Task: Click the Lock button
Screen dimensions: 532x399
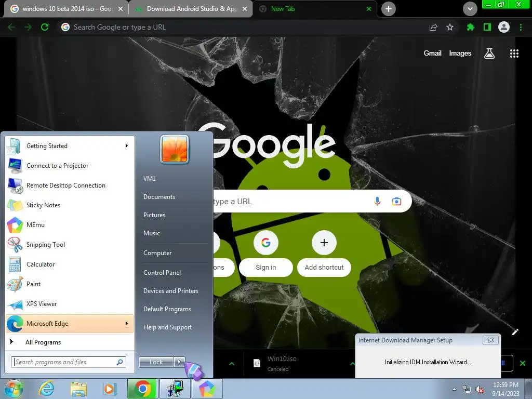Action: click(156, 362)
